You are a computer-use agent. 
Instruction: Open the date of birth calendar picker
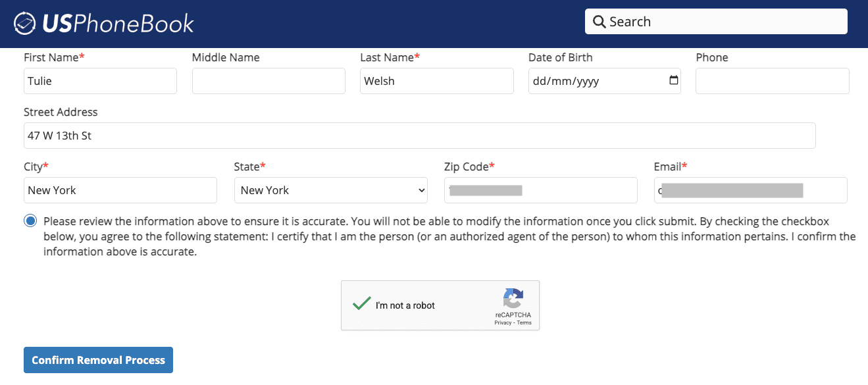click(x=673, y=80)
